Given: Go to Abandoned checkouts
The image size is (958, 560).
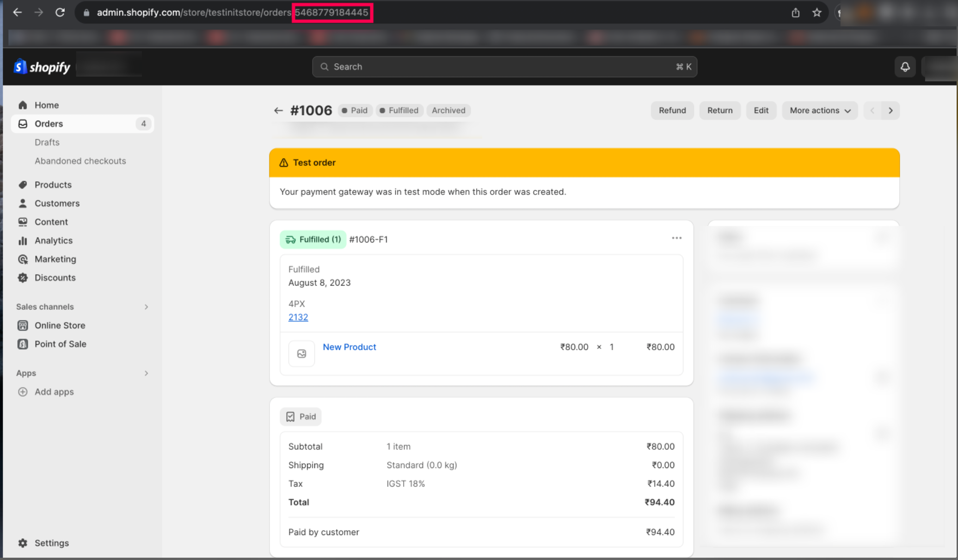Looking at the screenshot, I should [80, 161].
